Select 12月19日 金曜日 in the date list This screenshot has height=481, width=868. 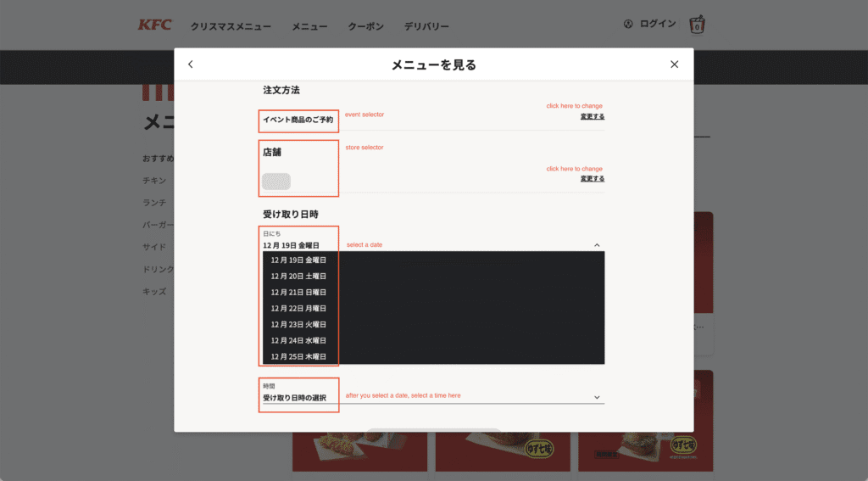tap(433, 260)
